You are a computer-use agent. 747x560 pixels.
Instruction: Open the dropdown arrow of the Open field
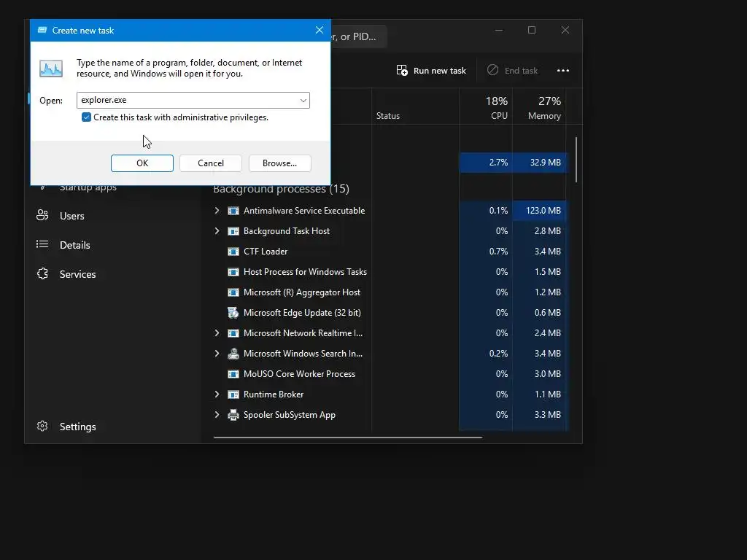(303, 100)
